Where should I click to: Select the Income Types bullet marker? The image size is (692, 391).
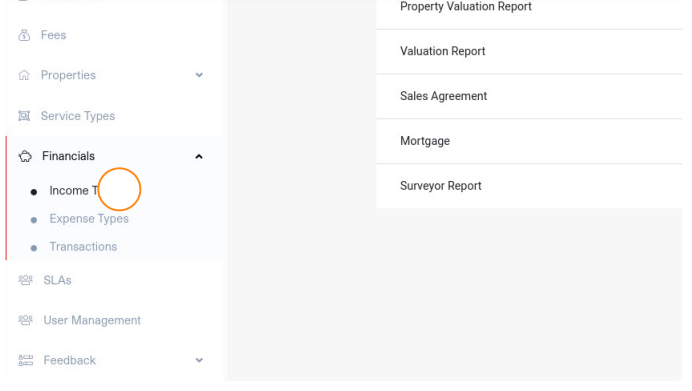click(x=34, y=192)
